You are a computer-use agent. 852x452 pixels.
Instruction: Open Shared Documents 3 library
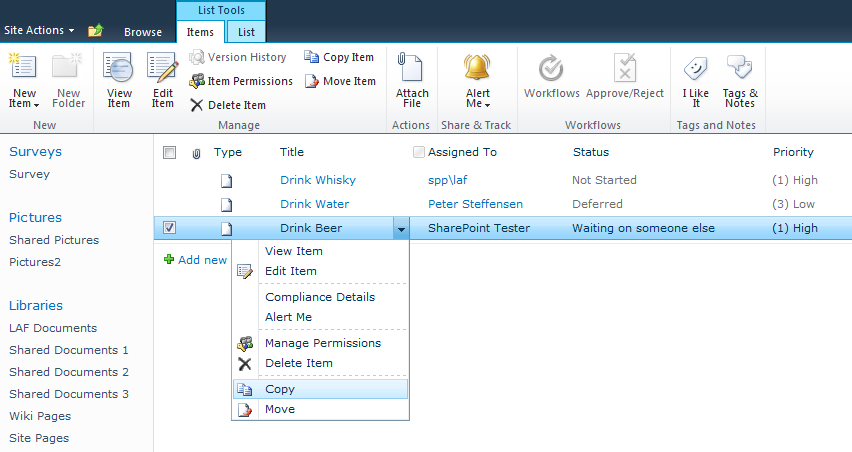tap(68, 394)
